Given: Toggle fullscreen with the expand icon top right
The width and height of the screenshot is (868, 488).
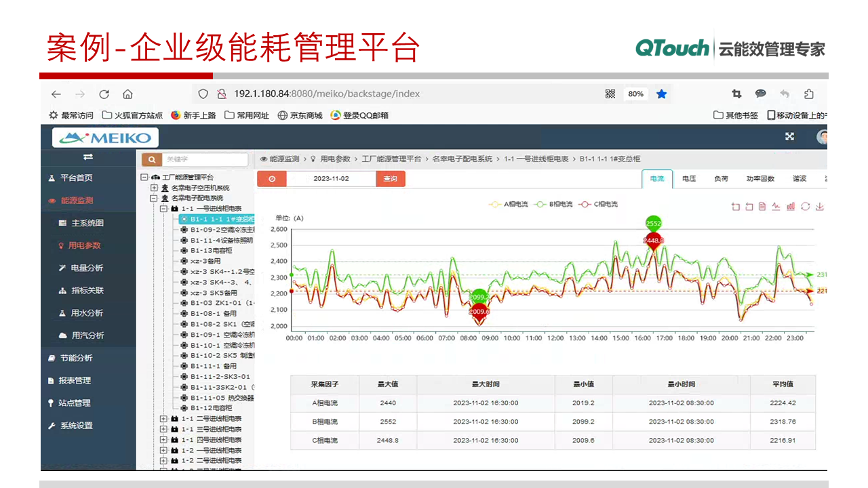Looking at the screenshot, I should coord(789,136).
